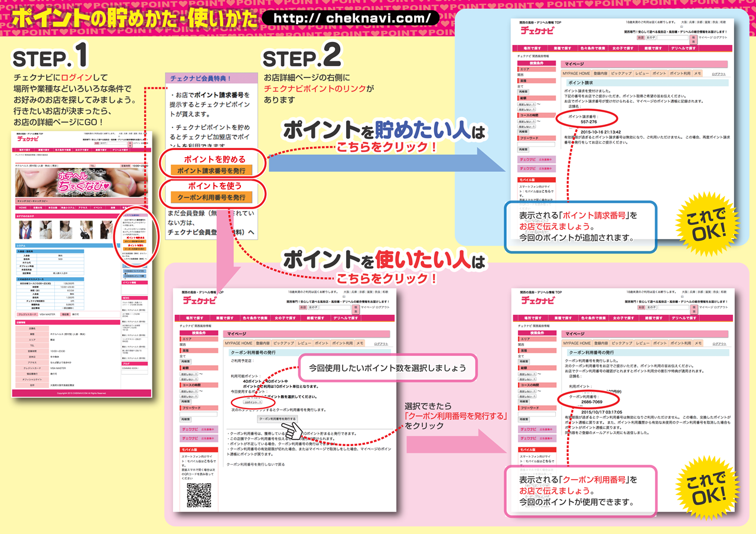Click header search field on point request page

673,38
